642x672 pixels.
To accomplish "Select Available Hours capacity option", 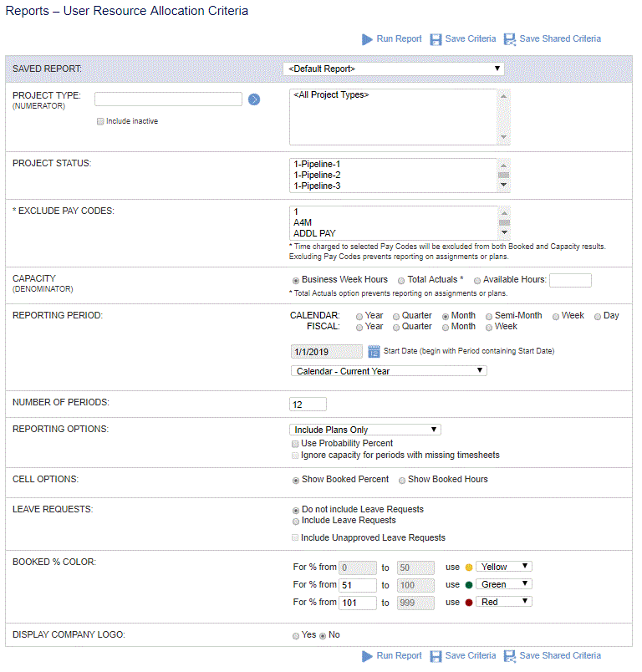I will (477, 281).
